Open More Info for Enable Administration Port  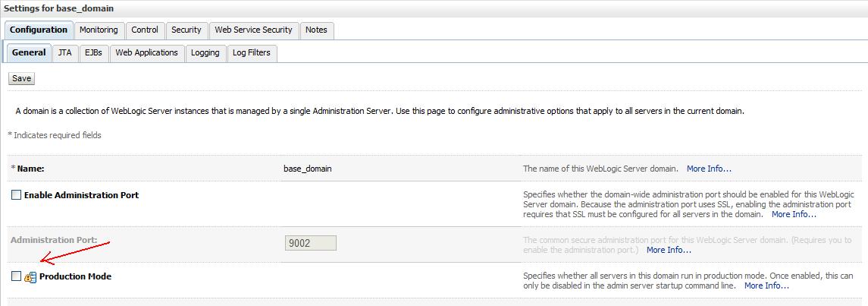click(794, 214)
